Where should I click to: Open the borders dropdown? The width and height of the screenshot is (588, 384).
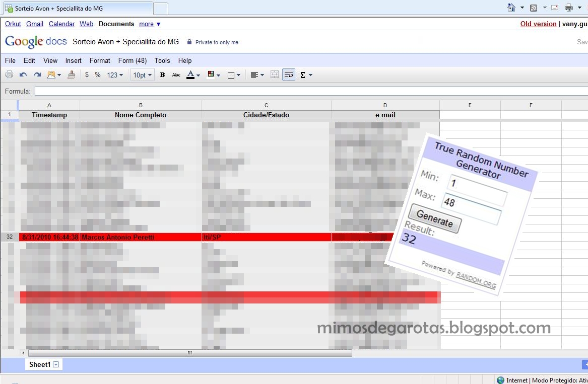234,75
